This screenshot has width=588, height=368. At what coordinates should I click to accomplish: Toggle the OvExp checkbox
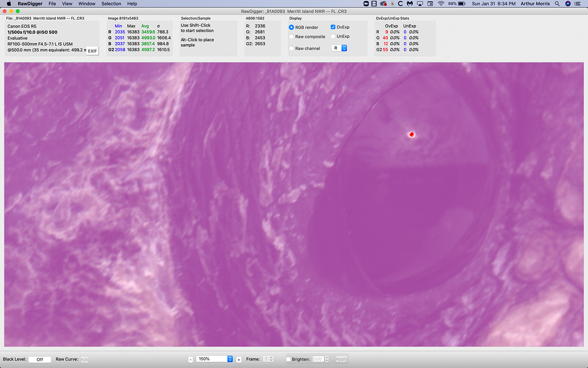pyautogui.click(x=333, y=27)
